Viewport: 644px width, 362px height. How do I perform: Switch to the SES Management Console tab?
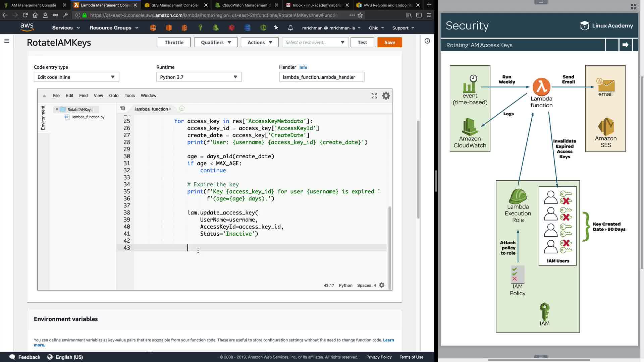point(174,5)
